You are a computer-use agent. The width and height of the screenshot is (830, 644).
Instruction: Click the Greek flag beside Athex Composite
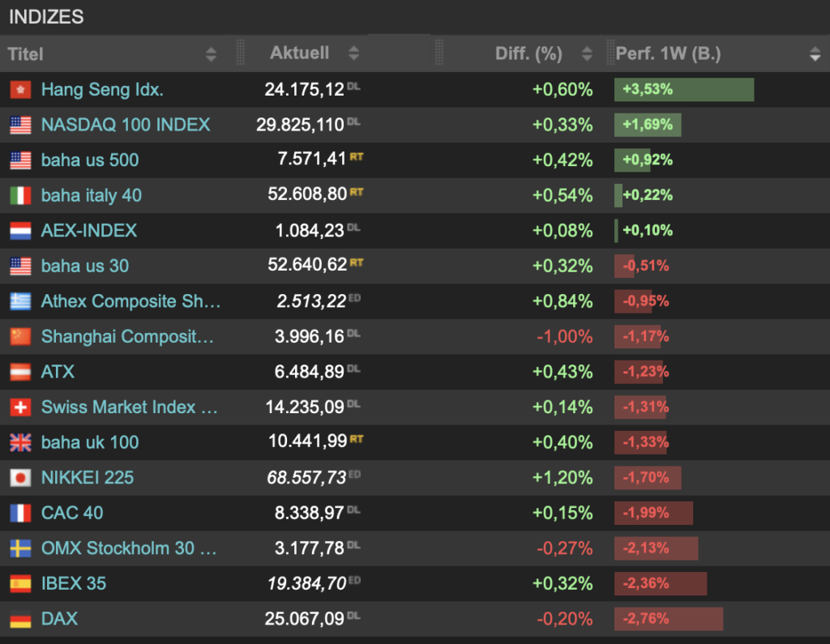pos(20,301)
